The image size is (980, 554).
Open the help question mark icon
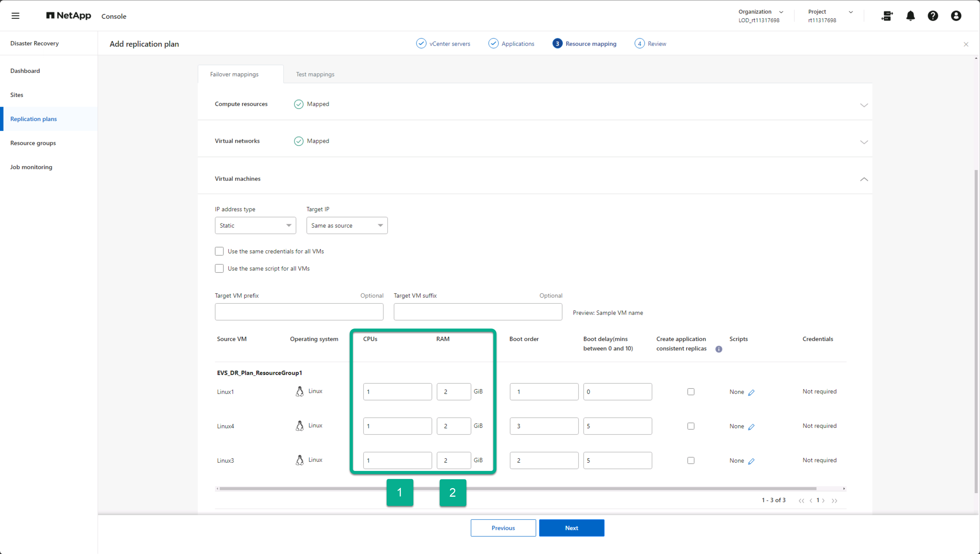(933, 15)
